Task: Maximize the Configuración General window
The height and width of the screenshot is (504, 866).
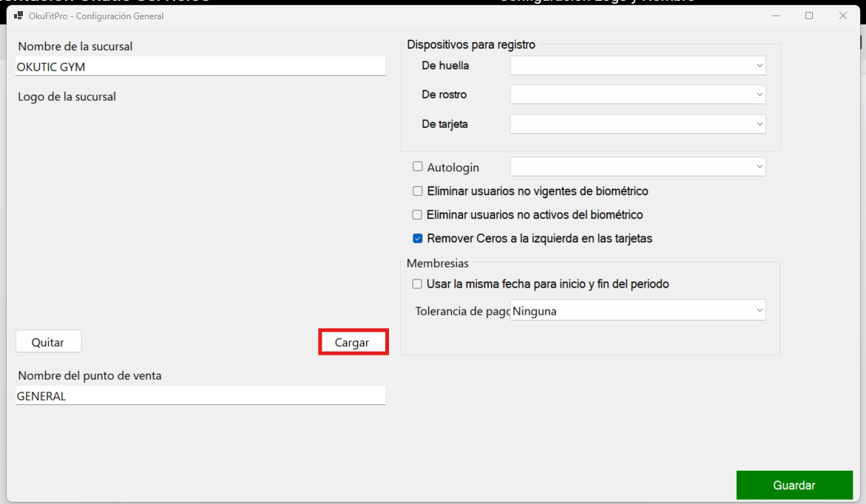Action: pyautogui.click(x=809, y=16)
